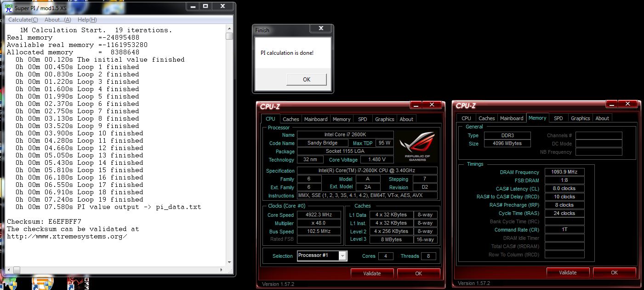Click the Multiplier value x 48.0
The height and width of the screenshot is (290, 644).
(319, 223)
